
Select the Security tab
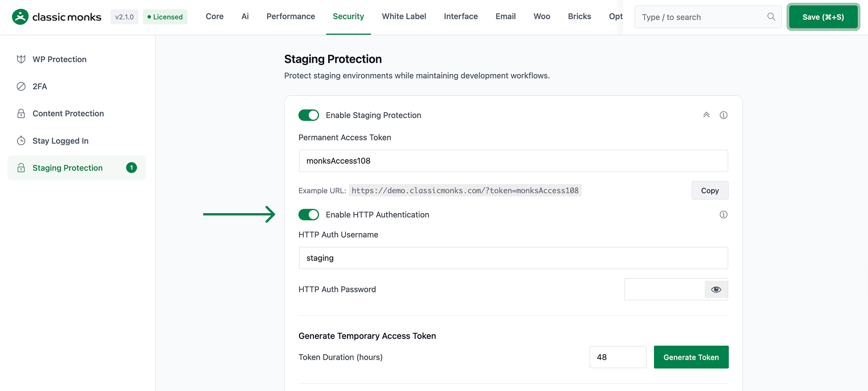tap(348, 17)
